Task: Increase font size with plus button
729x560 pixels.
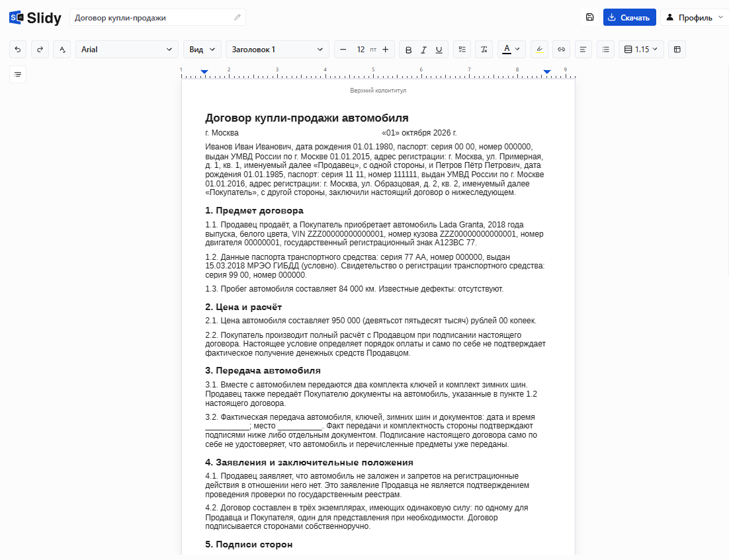Action: [386, 50]
